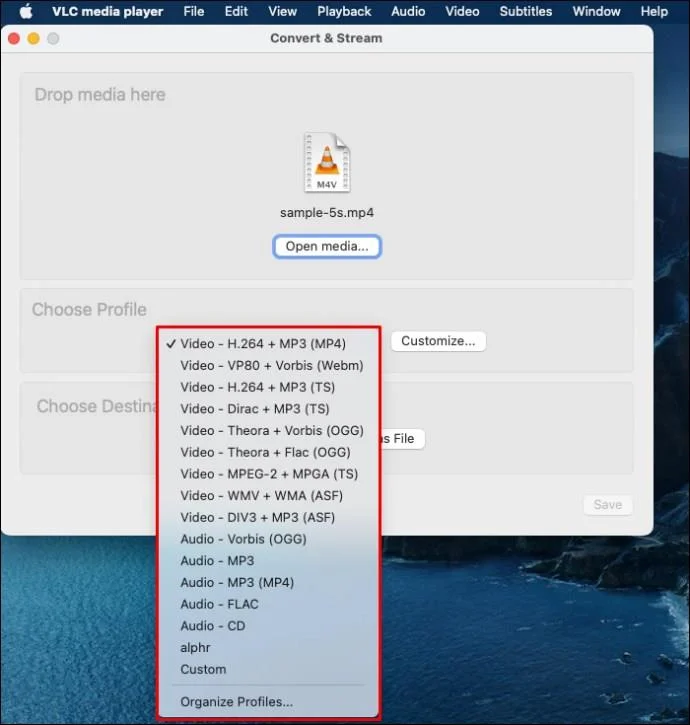690x725 pixels.
Task: Choose Video - Theora + Flac (OGG) profile
Action: pyautogui.click(x=268, y=452)
